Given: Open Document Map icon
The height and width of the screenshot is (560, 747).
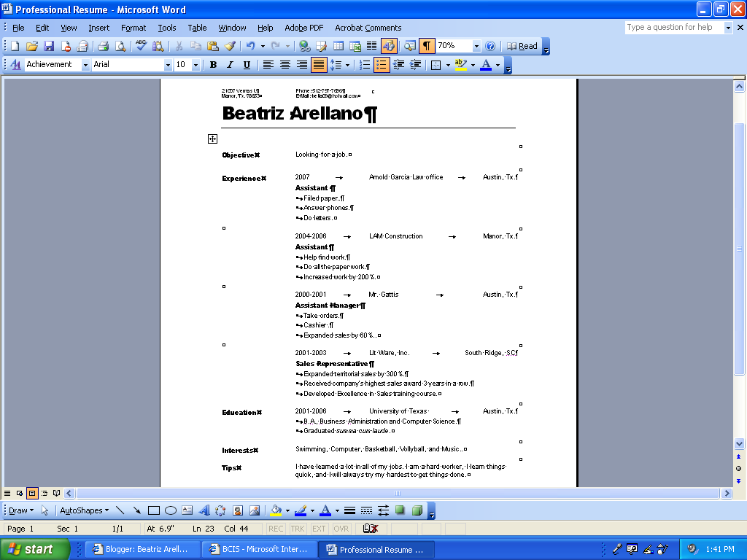Looking at the screenshot, I should [x=410, y=46].
